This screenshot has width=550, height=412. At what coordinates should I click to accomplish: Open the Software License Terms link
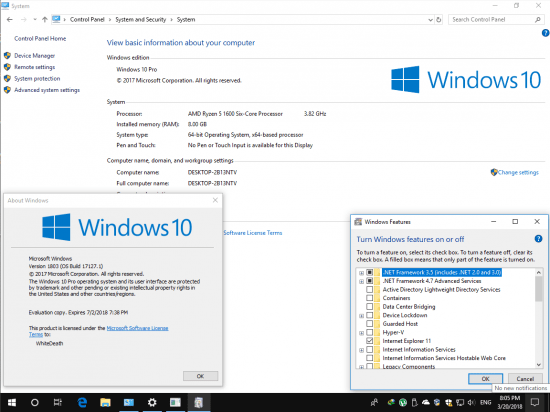[x=253, y=233]
